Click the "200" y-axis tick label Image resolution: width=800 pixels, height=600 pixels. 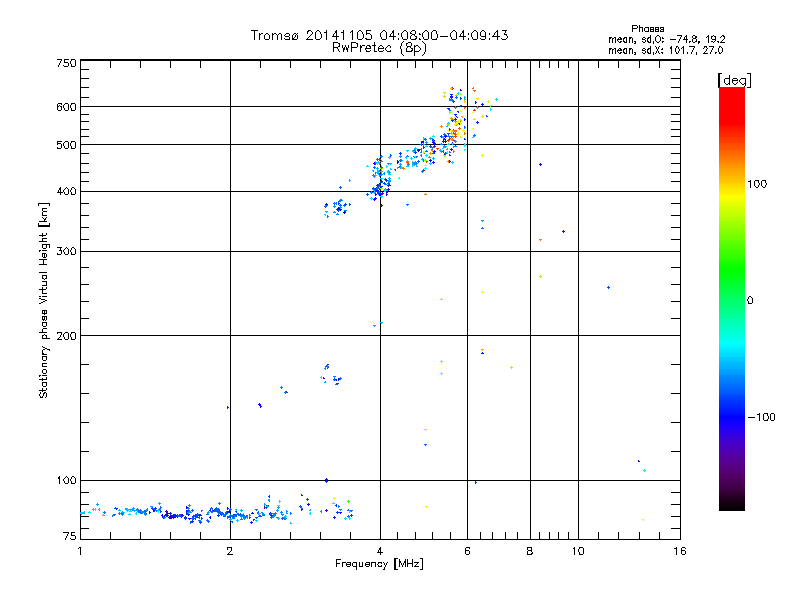click(66, 335)
